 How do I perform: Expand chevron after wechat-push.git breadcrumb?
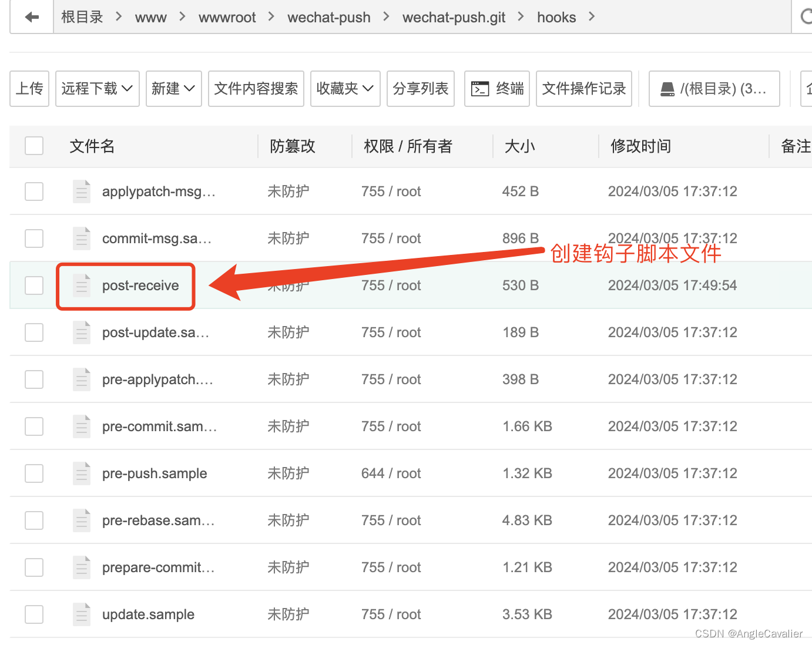(521, 16)
